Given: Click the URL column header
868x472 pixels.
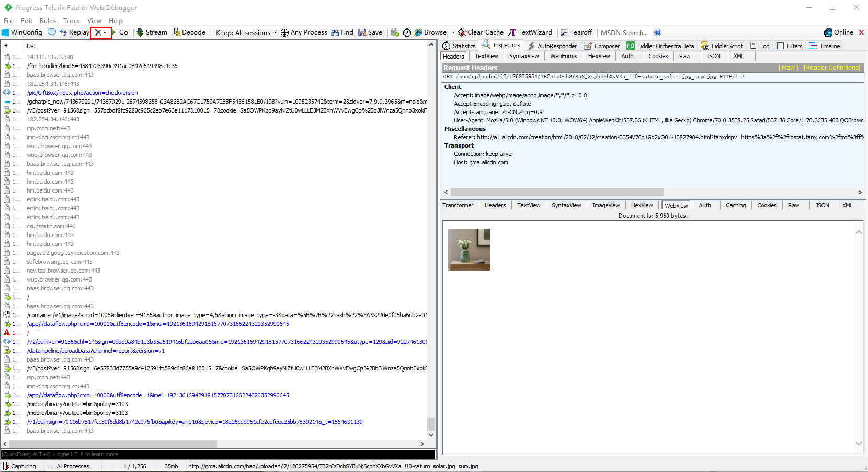Looking at the screenshot, I should (32, 46).
